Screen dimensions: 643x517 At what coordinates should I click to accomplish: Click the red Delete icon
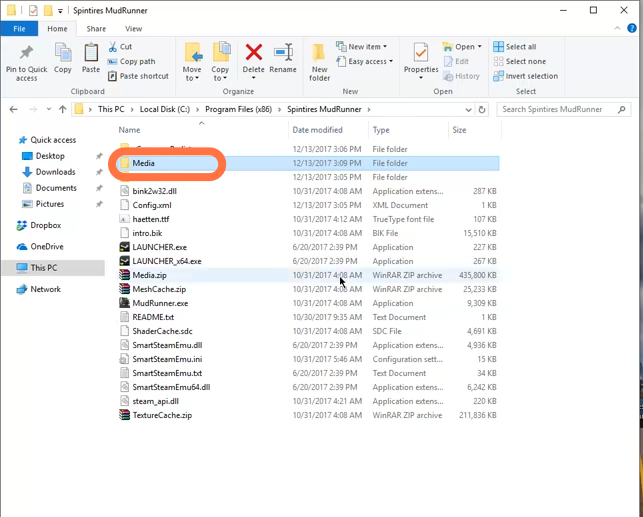coord(253,52)
